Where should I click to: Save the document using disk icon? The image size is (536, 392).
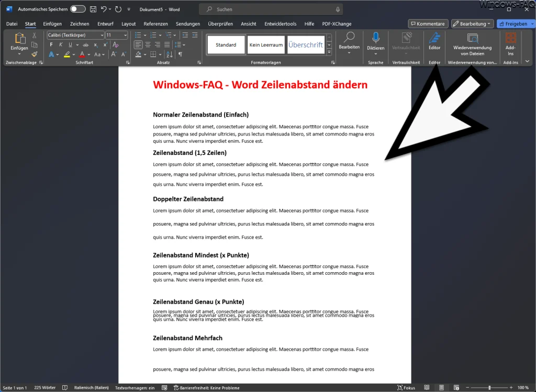[93, 9]
